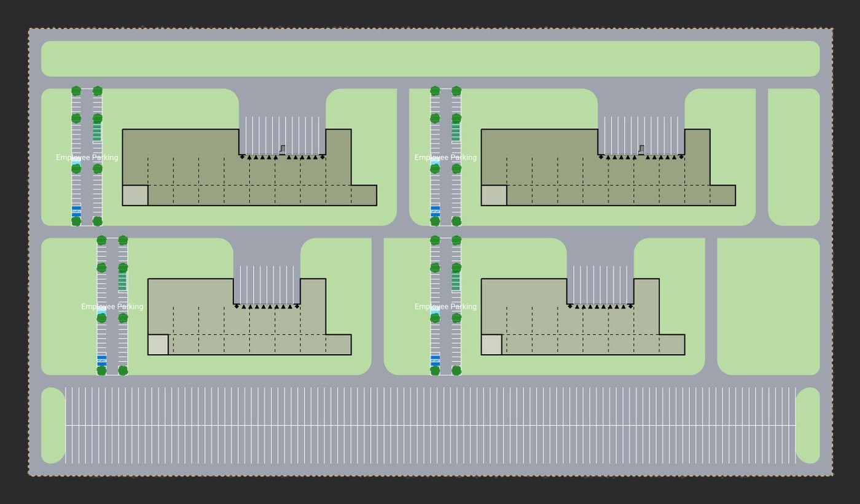Select the light office box in the upper-left building
Viewport: 860px width, 504px height.
point(135,195)
